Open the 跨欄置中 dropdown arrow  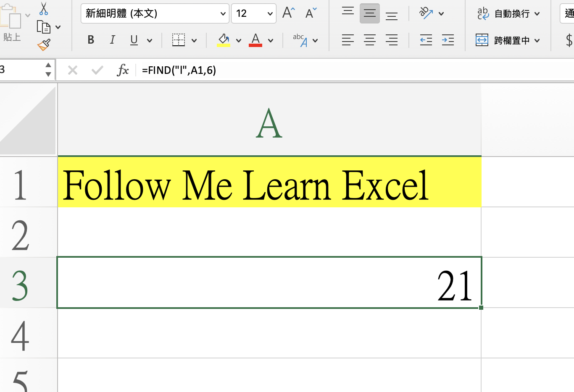tap(537, 41)
